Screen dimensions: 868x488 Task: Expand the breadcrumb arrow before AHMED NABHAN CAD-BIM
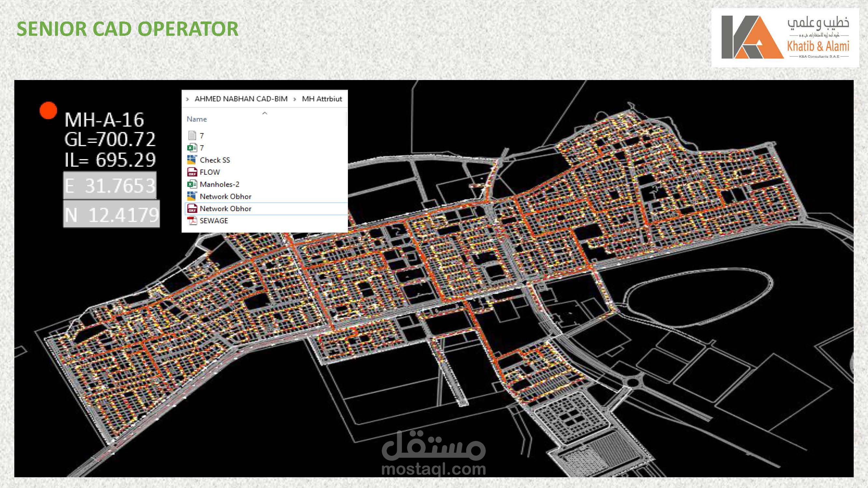(187, 99)
